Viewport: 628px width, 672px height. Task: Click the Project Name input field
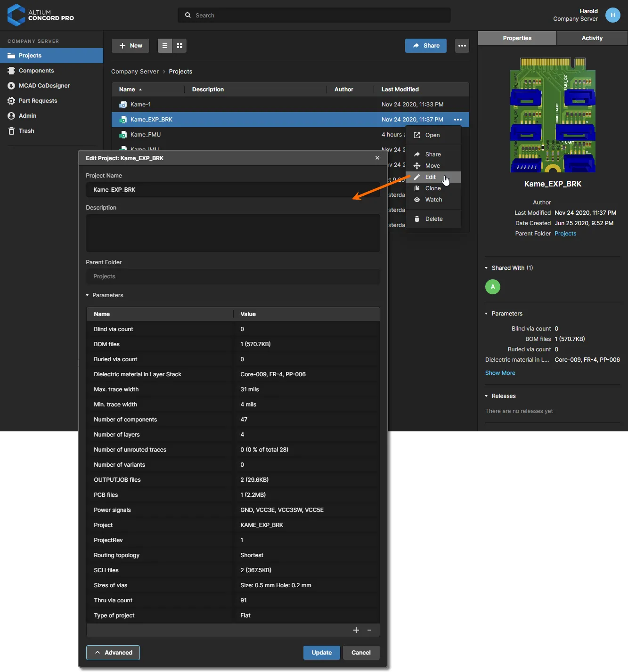tap(233, 190)
